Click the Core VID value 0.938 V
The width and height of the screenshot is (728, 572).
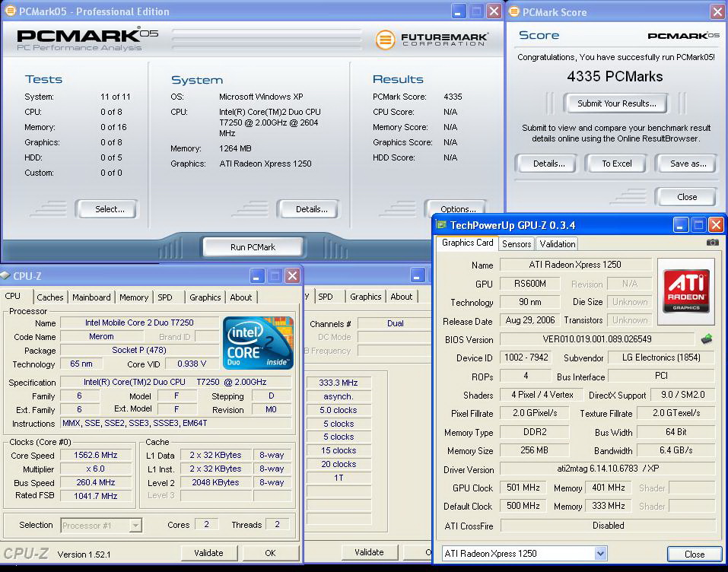tap(192, 364)
